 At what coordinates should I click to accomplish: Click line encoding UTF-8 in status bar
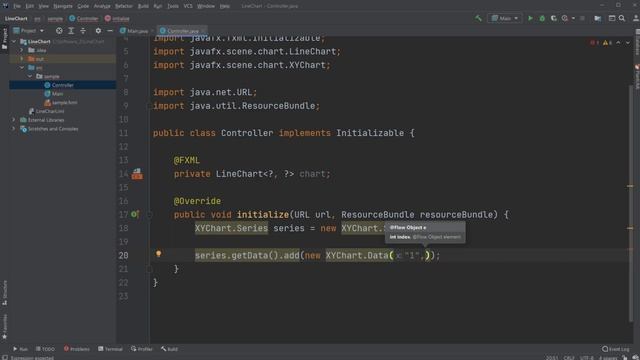click(587, 358)
